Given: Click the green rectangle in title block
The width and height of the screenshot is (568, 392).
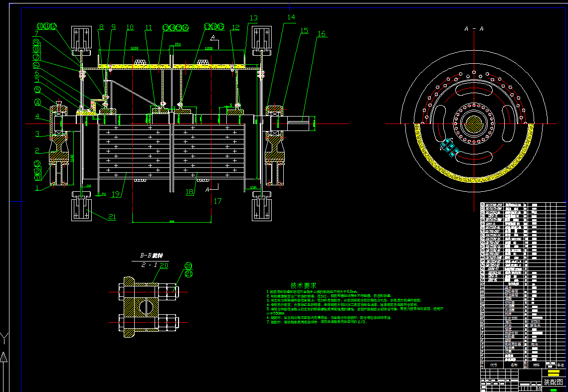Looking at the screenshot, I should [x=553, y=390].
